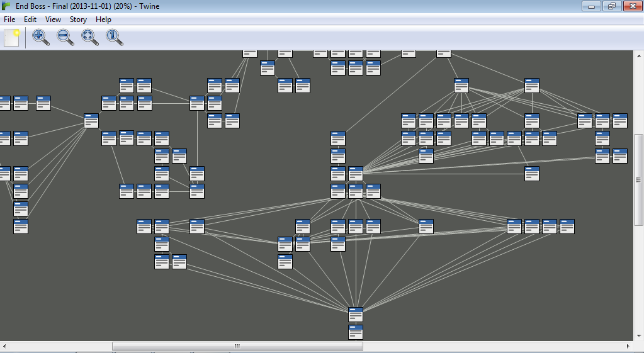Select the lowest passage under the bottom hub

[356, 332]
